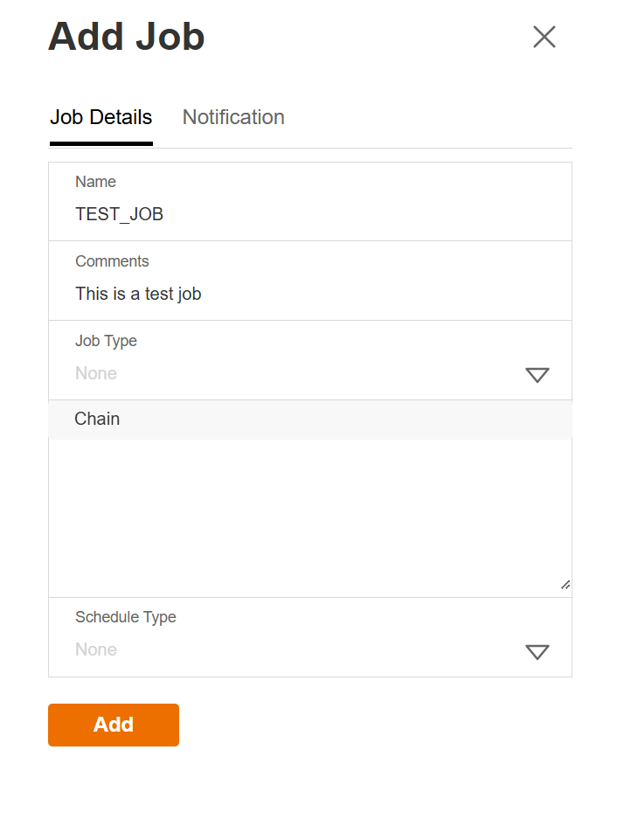Click the TEST_JOB name input value
The image size is (617, 840).
(x=120, y=214)
